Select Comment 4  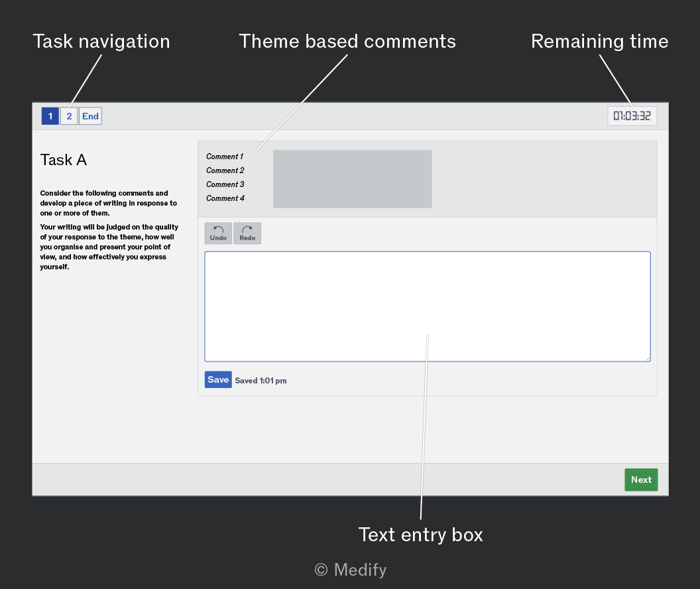[225, 198]
